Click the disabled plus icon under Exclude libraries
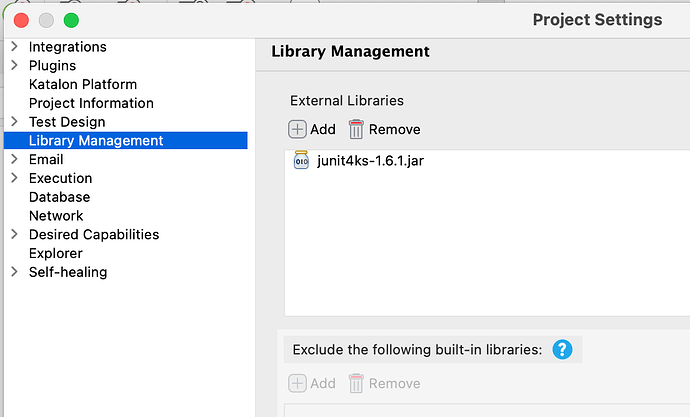 298,383
